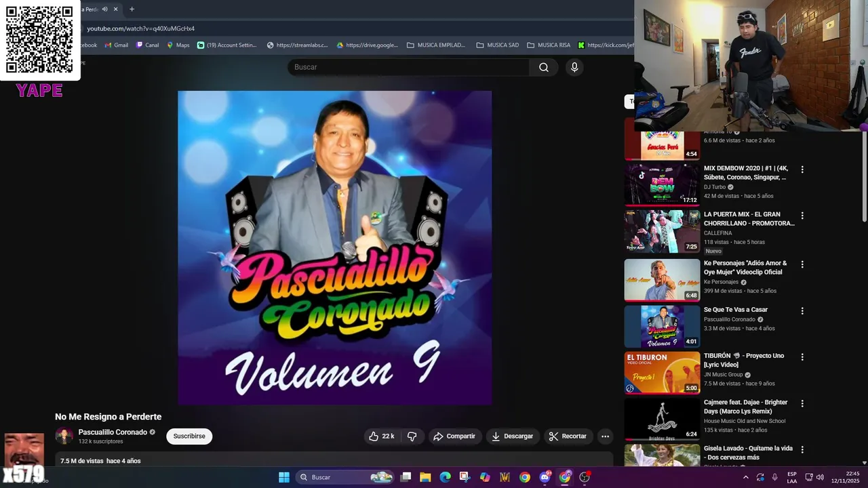Open the streamlabs bookmark
This screenshot has width=868, height=488.
(297, 45)
